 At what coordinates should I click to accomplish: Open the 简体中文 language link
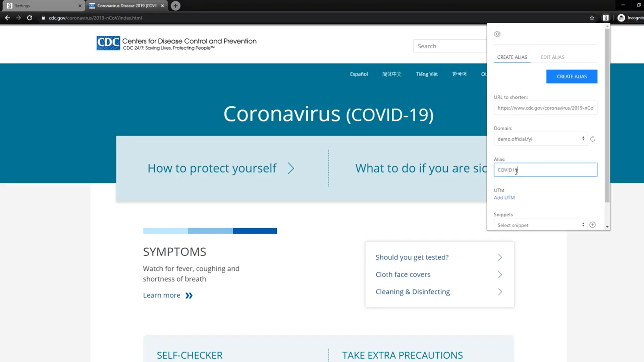point(392,74)
